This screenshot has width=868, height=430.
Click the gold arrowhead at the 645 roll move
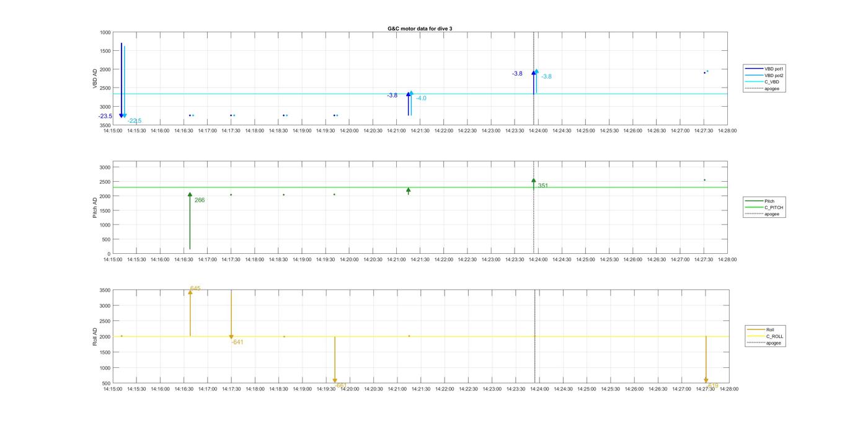[x=190, y=292]
